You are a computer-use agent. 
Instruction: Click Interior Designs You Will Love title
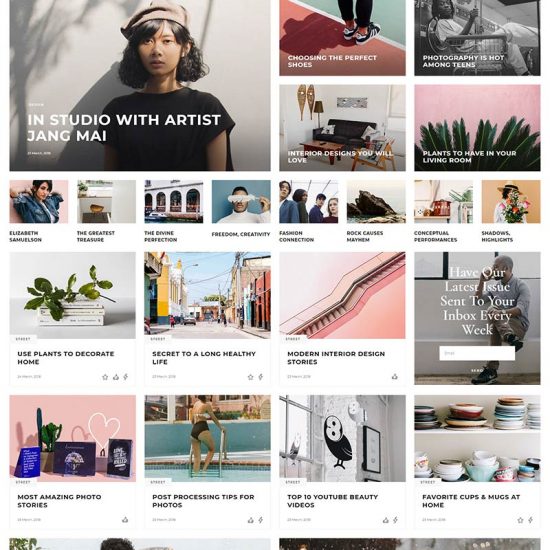340,156
